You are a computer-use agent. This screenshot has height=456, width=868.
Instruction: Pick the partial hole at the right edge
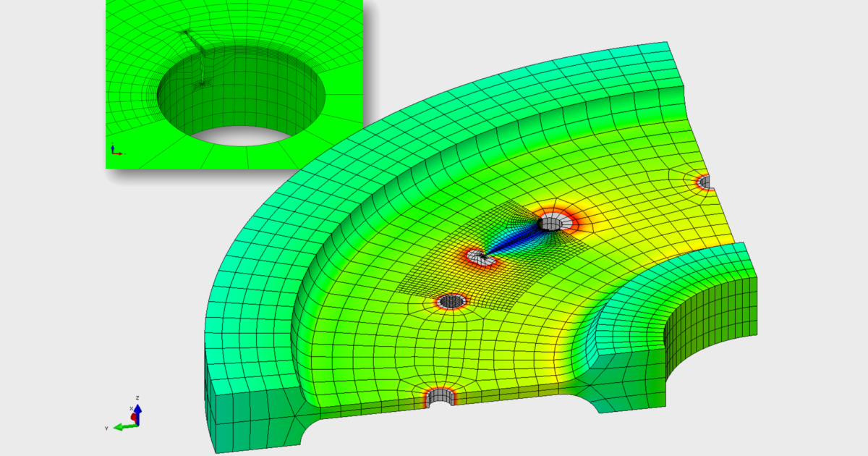tap(703, 181)
